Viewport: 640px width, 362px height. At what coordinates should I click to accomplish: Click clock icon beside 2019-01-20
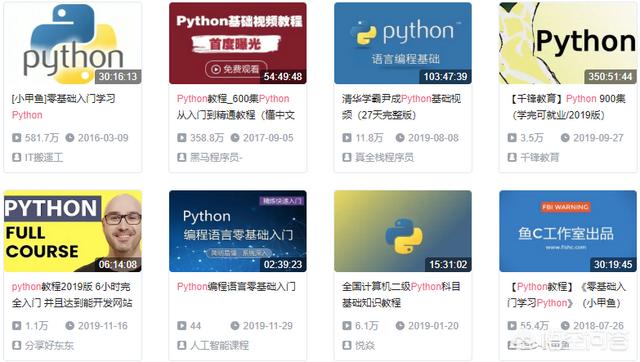click(x=400, y=326)
